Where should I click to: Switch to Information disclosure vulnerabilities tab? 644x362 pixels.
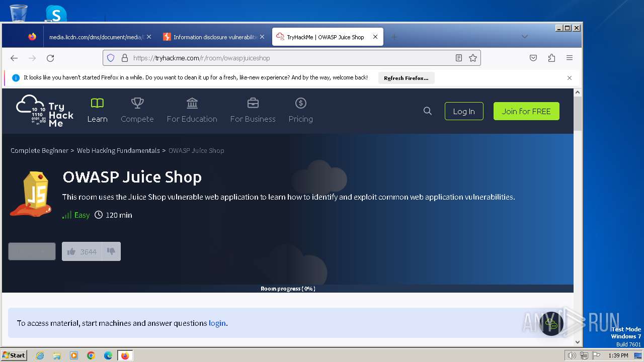214,37
